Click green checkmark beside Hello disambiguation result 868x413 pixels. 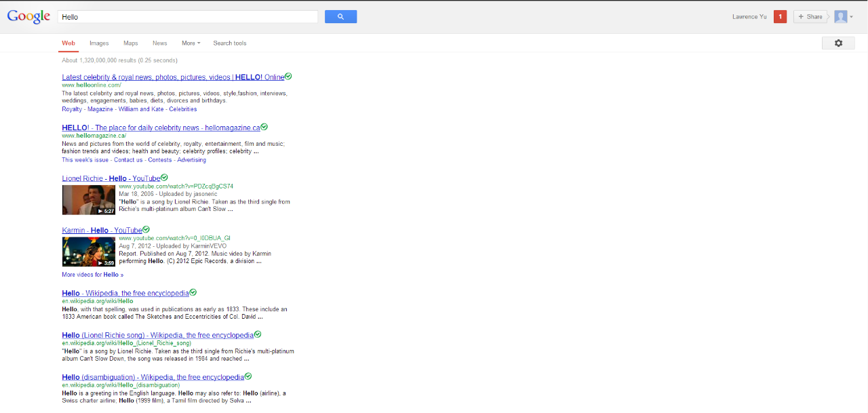[x=248, y=376]
